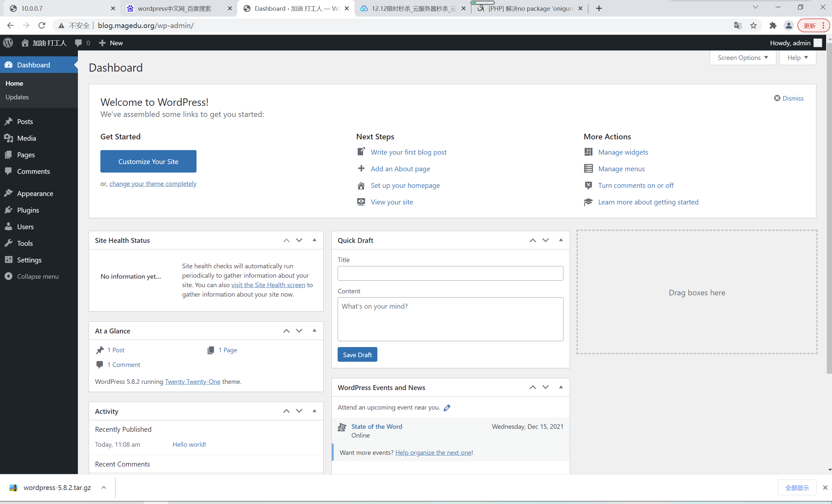Click Write your first blog post
The width and height of the screenshot is (832, 504).
click(409, 152)
